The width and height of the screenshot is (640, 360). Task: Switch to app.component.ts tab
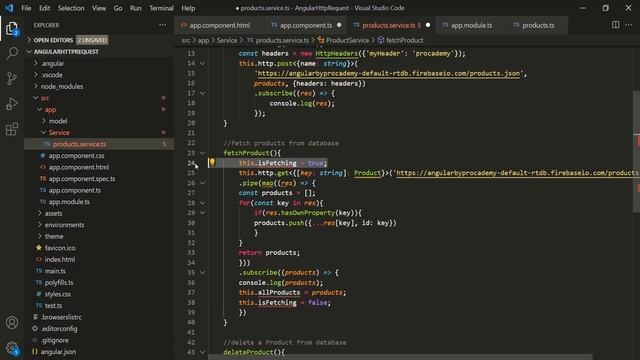point(306,25)
